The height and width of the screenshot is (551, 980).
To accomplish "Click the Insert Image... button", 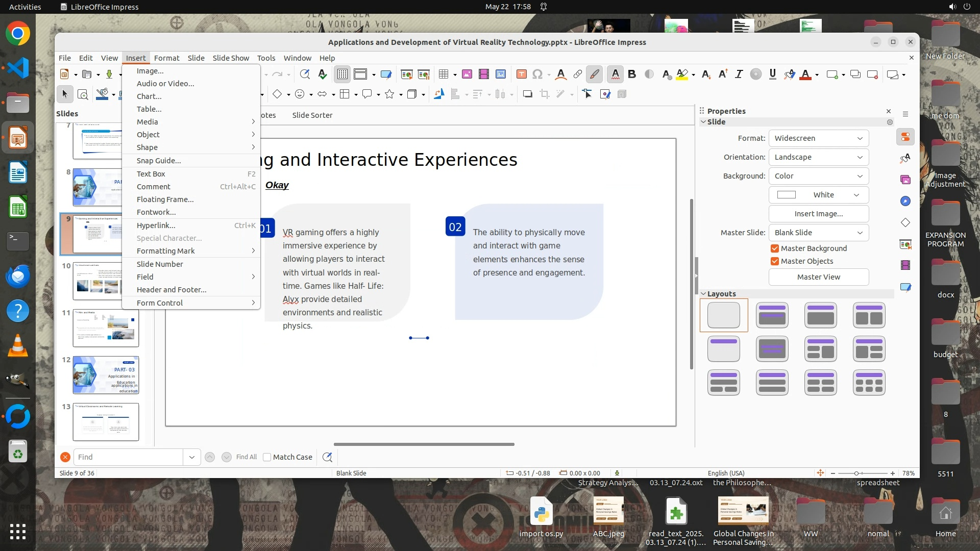I will point(818,214).
